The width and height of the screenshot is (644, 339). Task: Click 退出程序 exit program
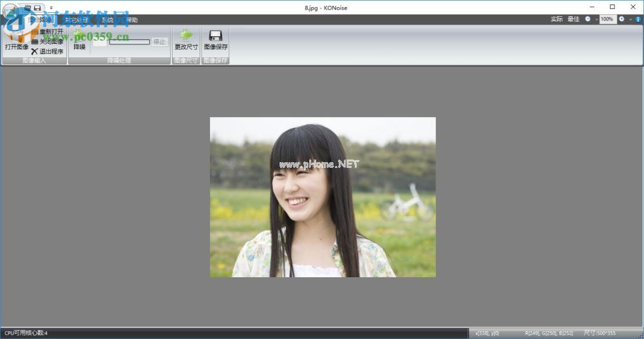coord(47,51)
